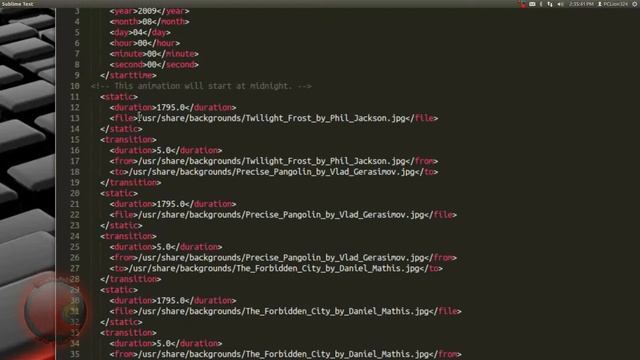Click the Forbidden_City file path on line 31

pyautogui.click(x=284, y=311)
